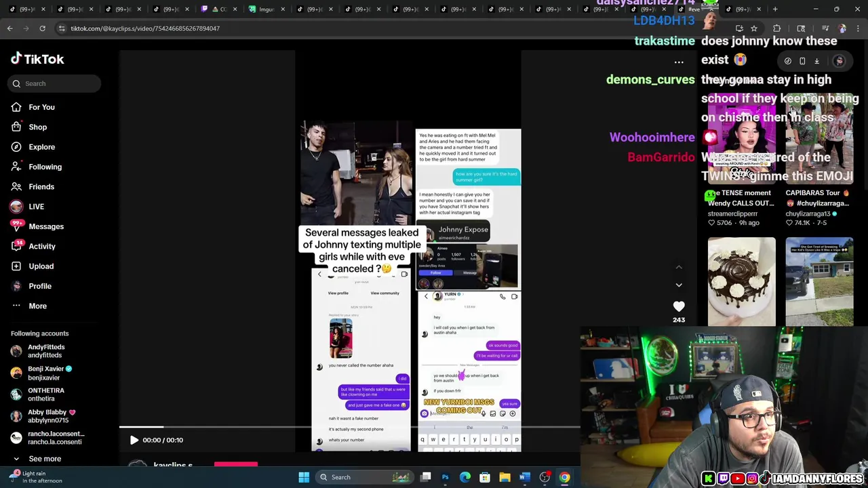Viewport: 868px width, 488px height.
Task: Play the paused TikTok video
Action: point(134,440)
